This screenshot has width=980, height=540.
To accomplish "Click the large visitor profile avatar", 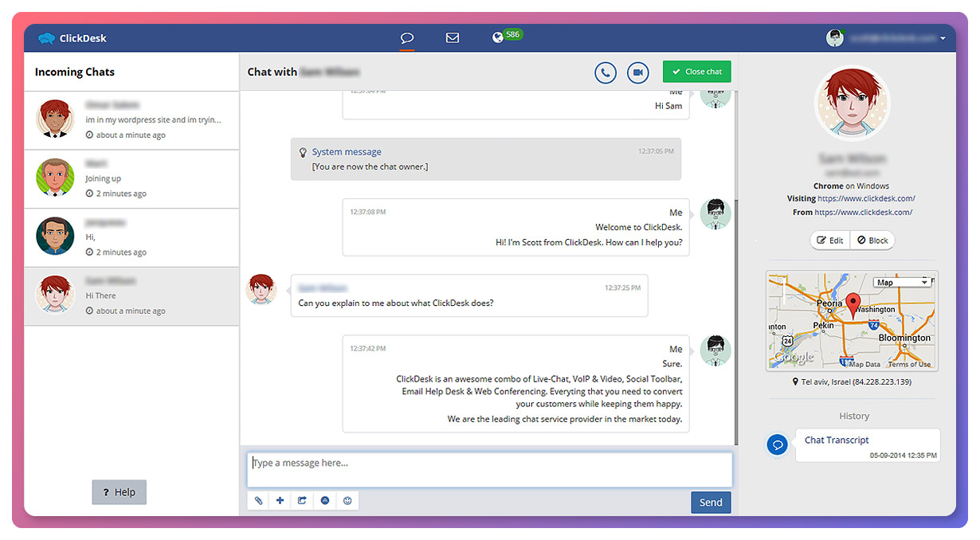I will point(852,104).
